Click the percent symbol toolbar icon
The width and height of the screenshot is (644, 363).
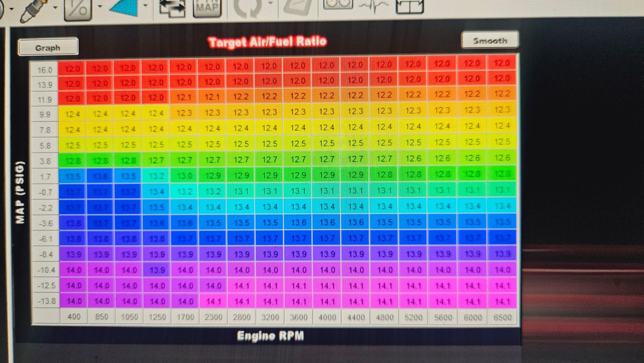pyautogui.click(x=77, y=9)
